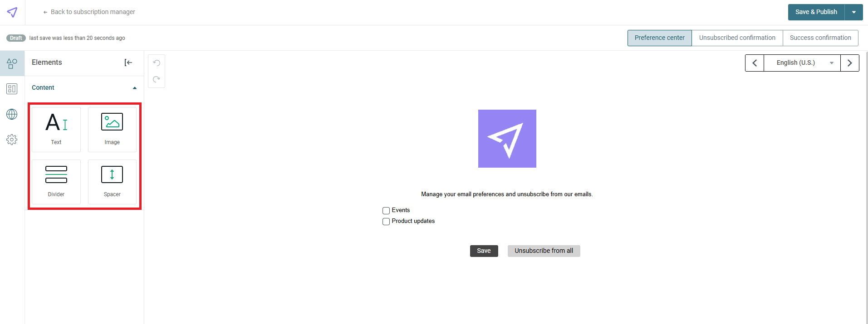The height and width of the screenshot is (324, 868).
Task: Select the Image element
Action: tap(112, 130)
